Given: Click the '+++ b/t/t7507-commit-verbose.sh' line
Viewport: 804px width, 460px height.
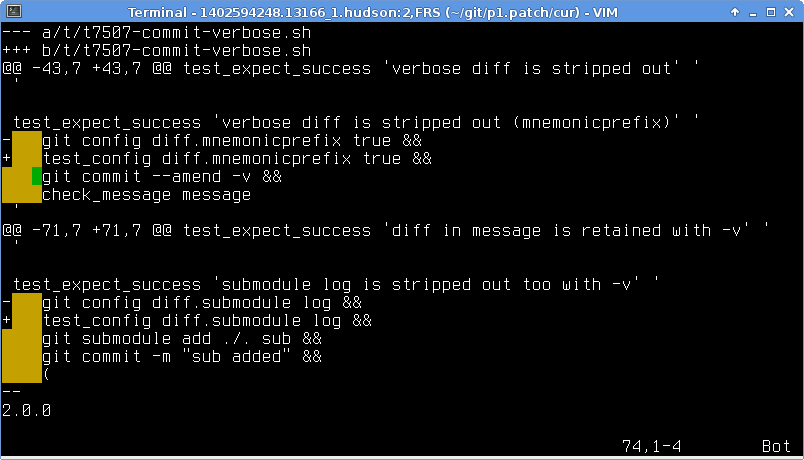Looking at the screenshot, I should pos(157,51).
